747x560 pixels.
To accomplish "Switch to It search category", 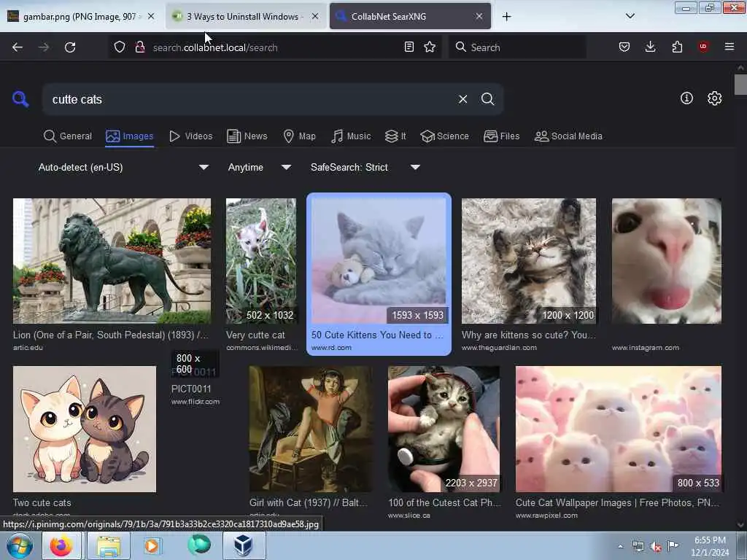I will [395, 136].
